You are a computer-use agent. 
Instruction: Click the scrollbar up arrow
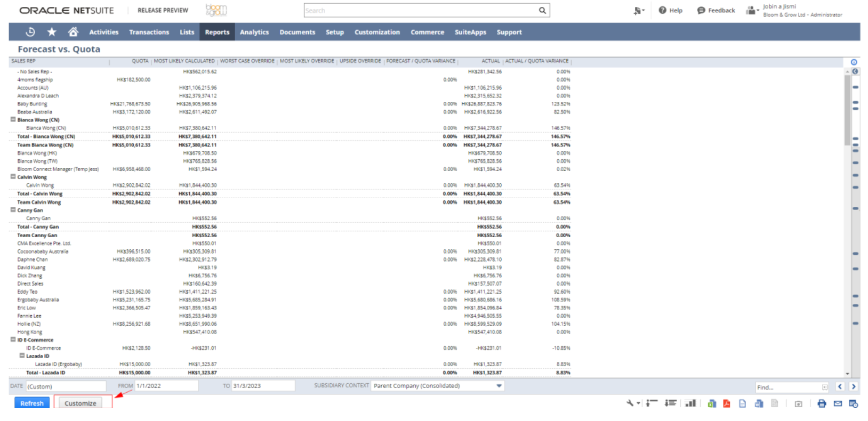[x=847, y=71]
